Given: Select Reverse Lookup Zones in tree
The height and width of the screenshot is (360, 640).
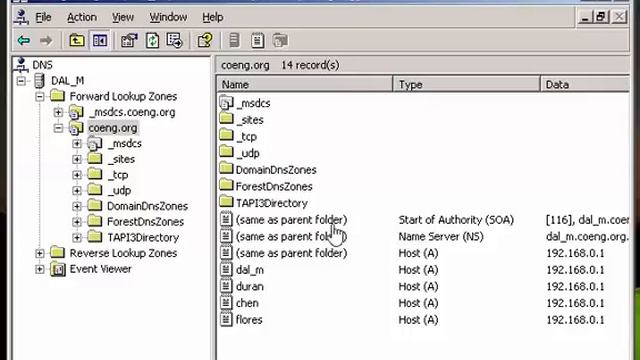Looking at the screenshot, I should click(123, 253).
